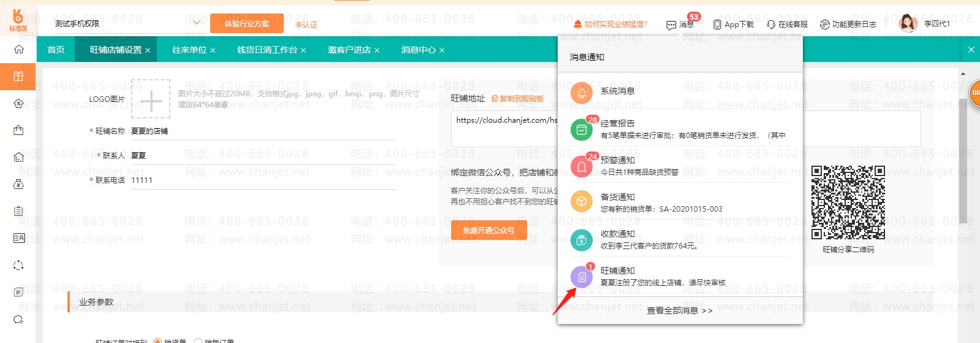Close the 邀客户进店 tab
This screenshot has width=980, height=343.
377,50
